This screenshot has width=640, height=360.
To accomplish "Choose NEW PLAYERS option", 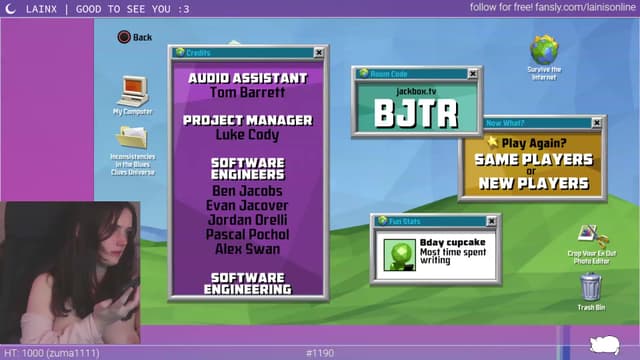I will pyautogui.click(x=533, y=184).
